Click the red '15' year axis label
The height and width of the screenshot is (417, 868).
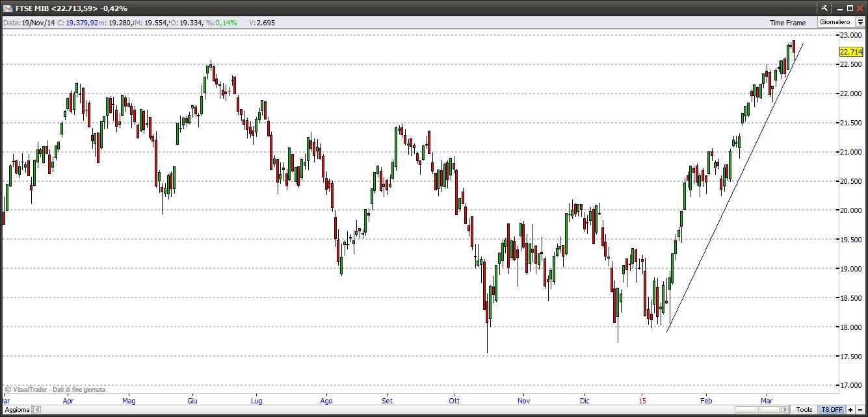(642, 401)
